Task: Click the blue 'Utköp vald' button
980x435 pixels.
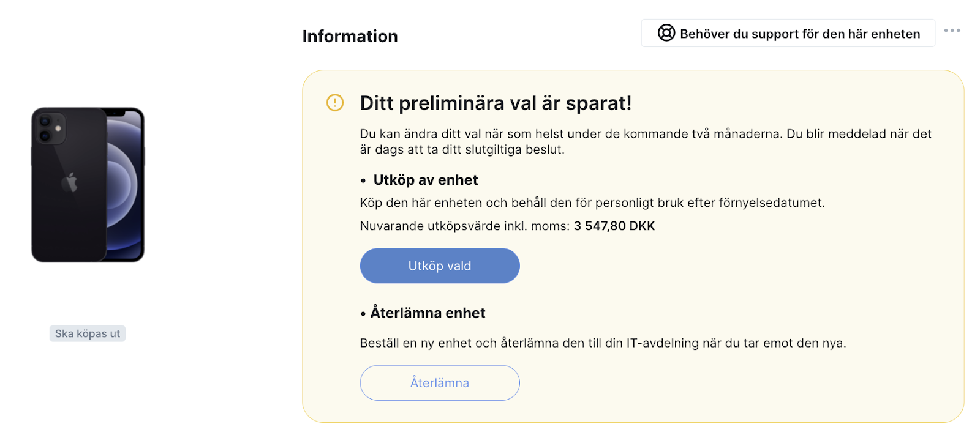Action: pos(440,266)
